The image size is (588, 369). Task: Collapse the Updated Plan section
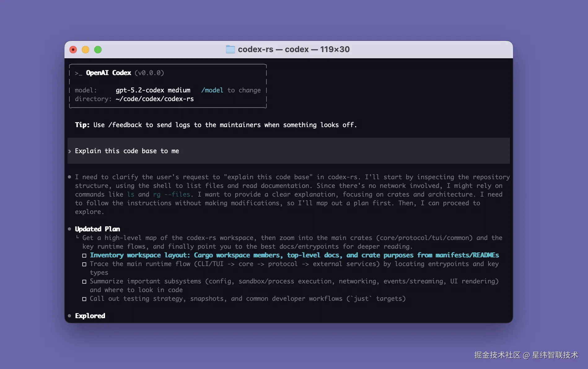click(97, 229)
